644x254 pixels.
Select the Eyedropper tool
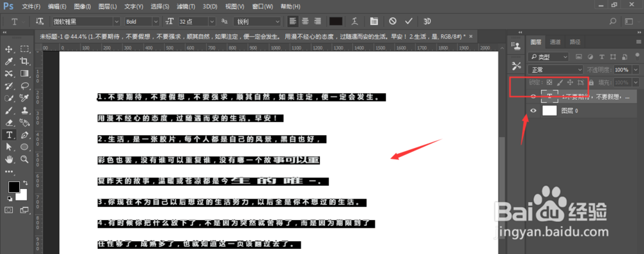pos(8,62)
